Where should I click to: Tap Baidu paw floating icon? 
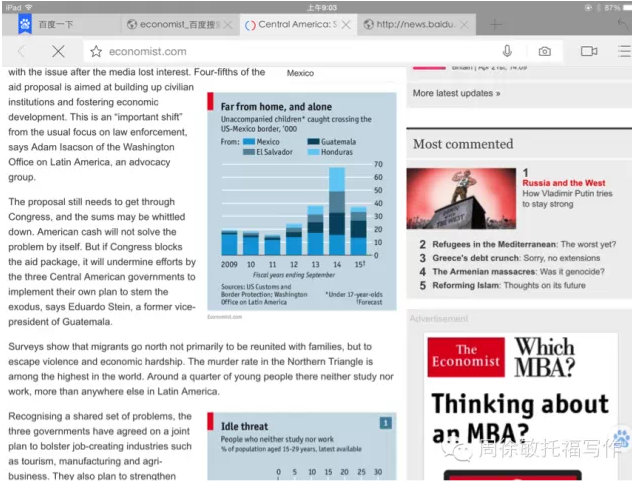[620, 438]
